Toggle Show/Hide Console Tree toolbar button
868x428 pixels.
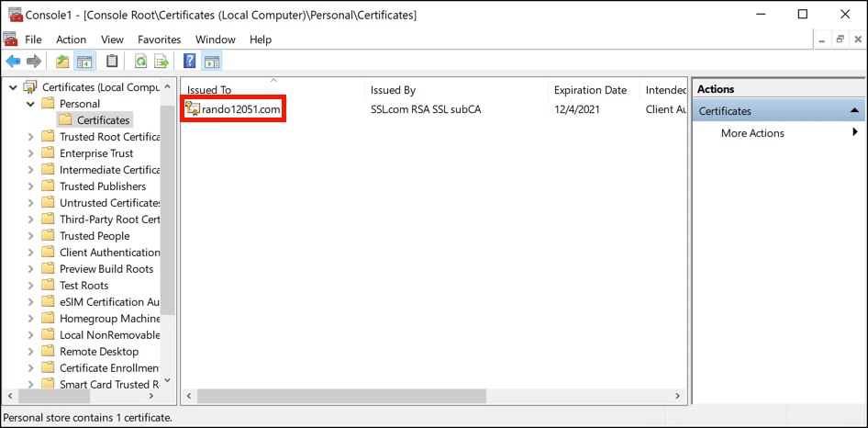tap(83, 62)
